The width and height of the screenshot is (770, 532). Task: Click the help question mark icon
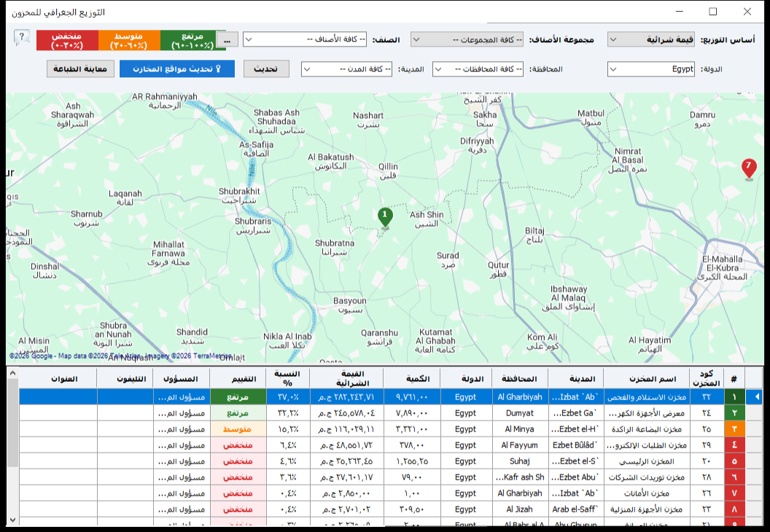pos(22,37)
